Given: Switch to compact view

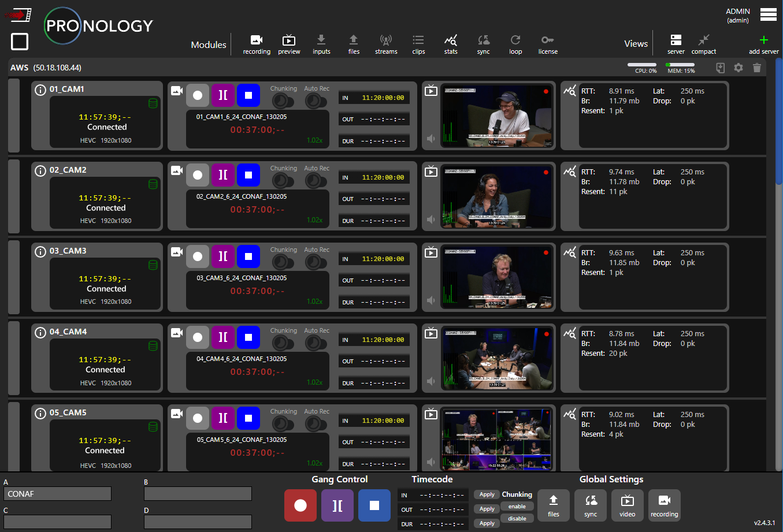Looking at the screenshot, I should (x=703, y=43).
